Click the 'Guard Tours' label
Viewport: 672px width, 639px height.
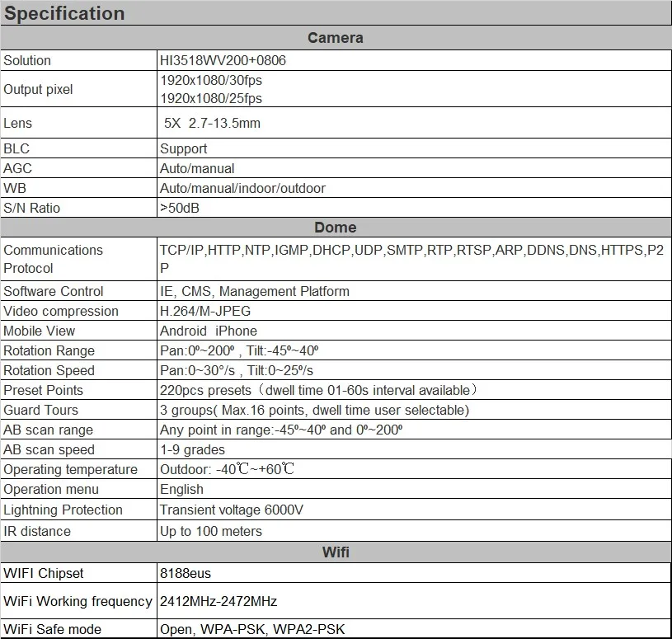(40, 410)
